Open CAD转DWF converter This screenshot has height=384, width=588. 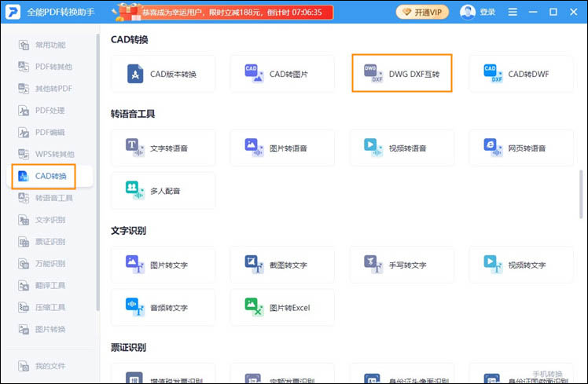point(521,74)
